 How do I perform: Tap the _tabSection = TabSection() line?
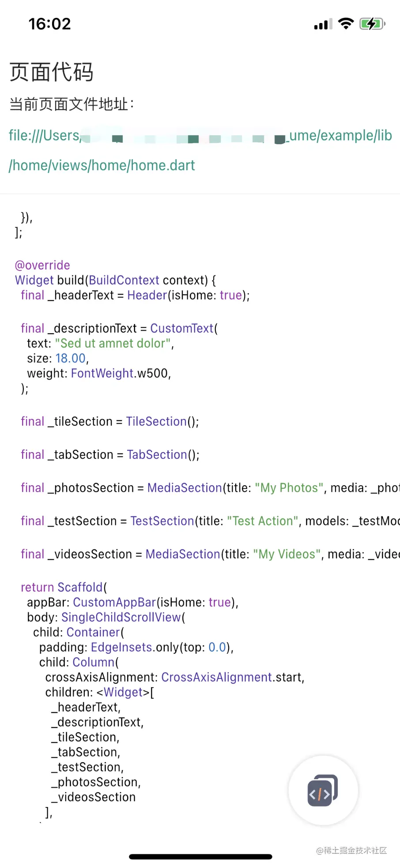pos(110,455)
